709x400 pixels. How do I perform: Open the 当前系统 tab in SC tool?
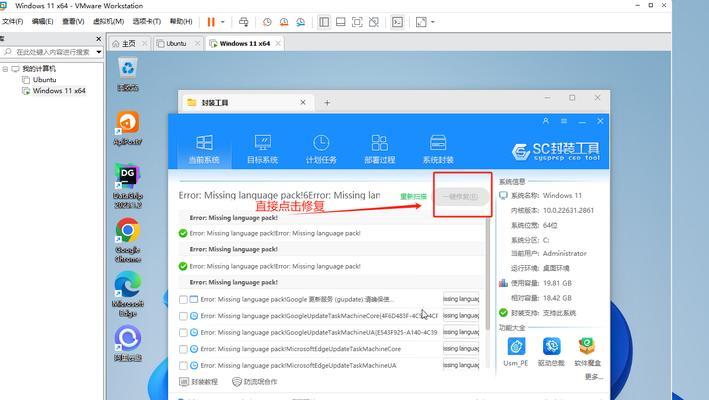[204, 149]
